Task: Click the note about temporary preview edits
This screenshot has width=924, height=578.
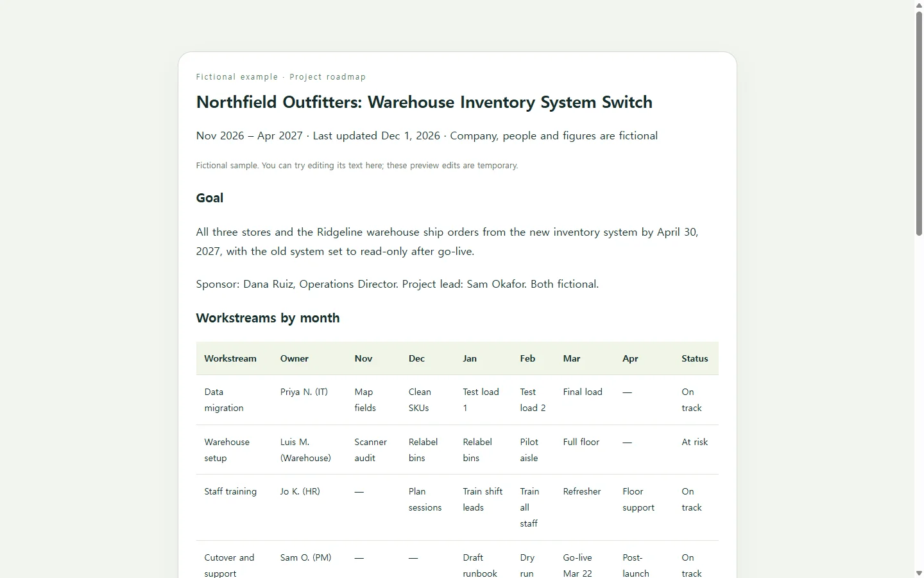Action: click(x=357, y=166)
